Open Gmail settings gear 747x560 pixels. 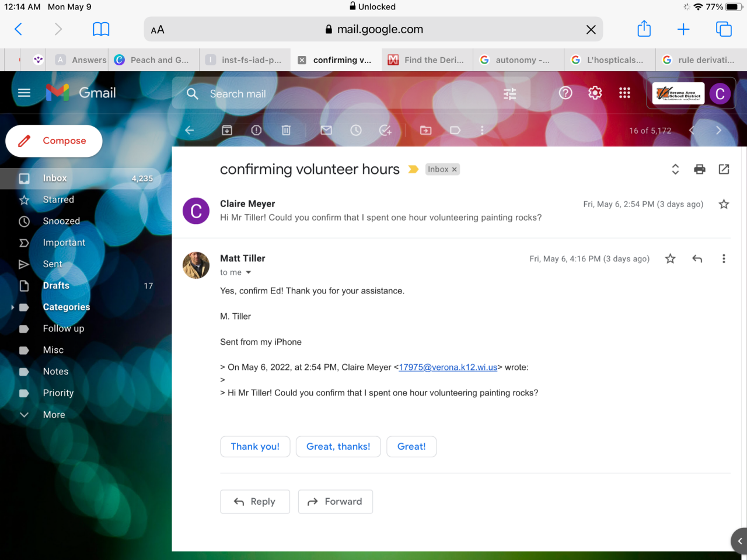595,93
